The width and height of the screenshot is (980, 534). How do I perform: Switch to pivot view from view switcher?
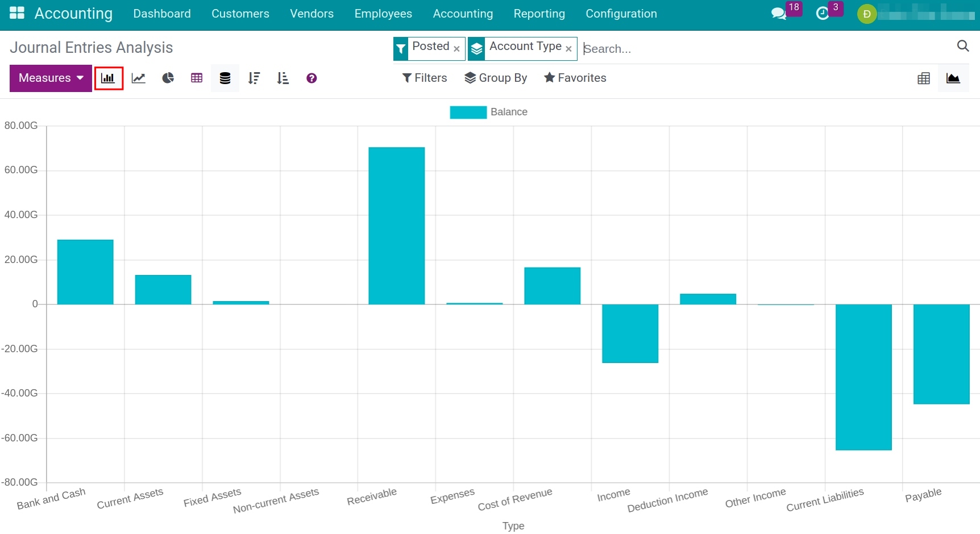click(924, 78)
